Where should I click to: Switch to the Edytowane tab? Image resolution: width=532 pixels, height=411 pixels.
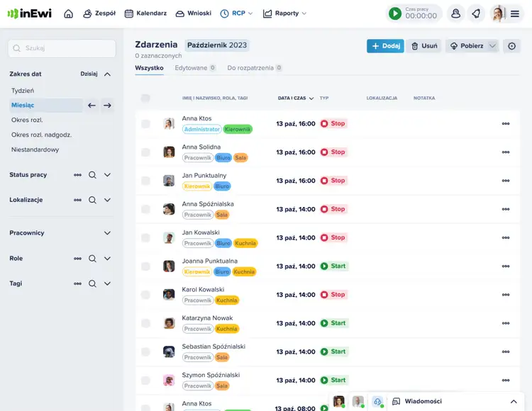[191, 68]
